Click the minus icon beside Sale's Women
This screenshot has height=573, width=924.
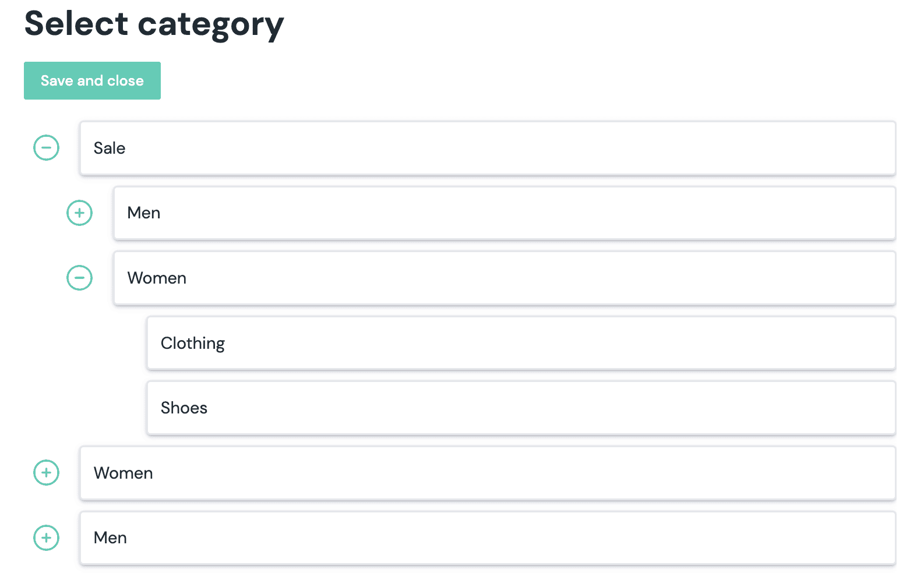(79, 278)
